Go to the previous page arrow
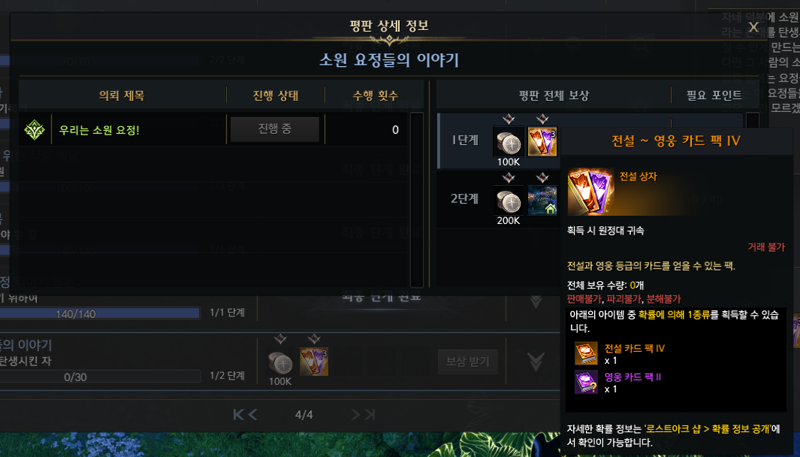The height and width of the screenshot is (457, 800). pos(253,415)
